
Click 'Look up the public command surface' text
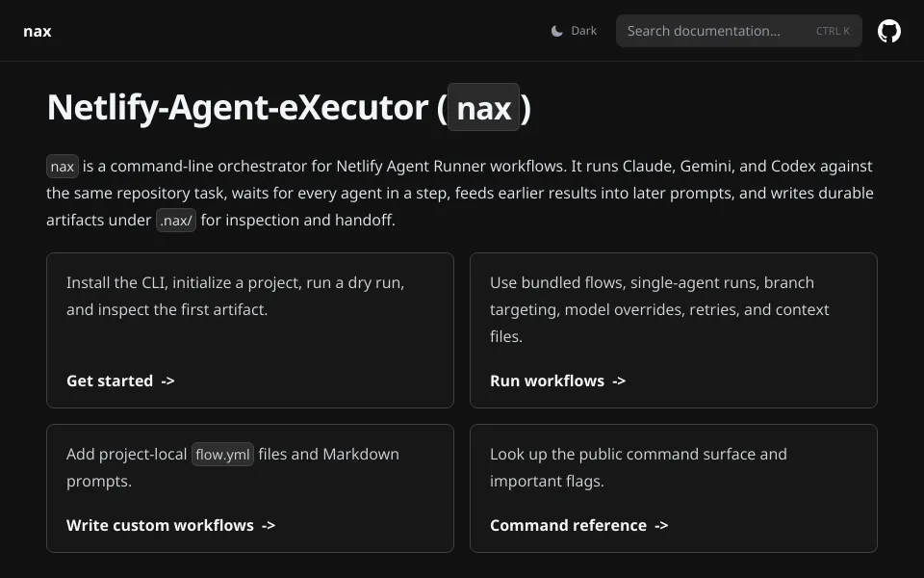(x=638, y=468)
